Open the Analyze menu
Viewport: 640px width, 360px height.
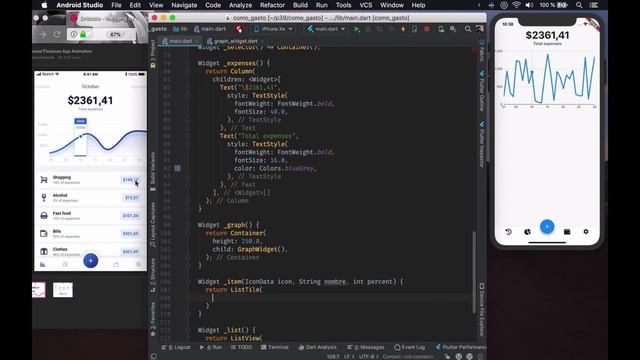(x=240, y=5)
